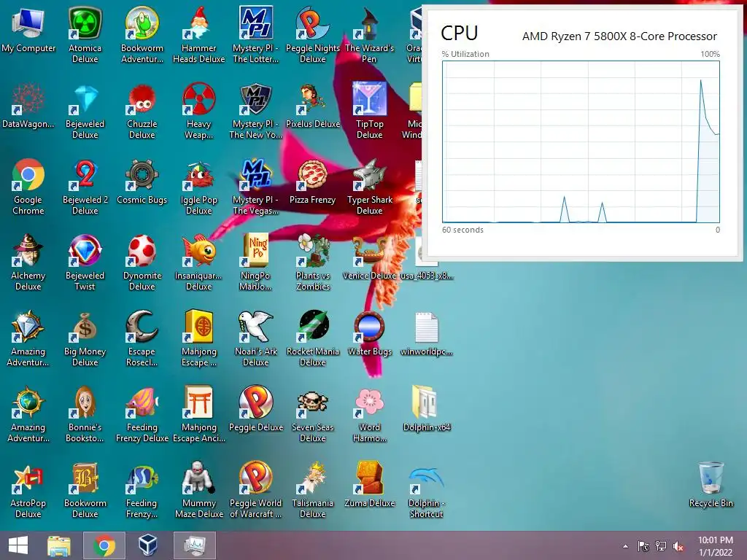Open Peggle Deluxe shortcut
The height and width of the screenshot is (560, 747).
tap(256, 410)
